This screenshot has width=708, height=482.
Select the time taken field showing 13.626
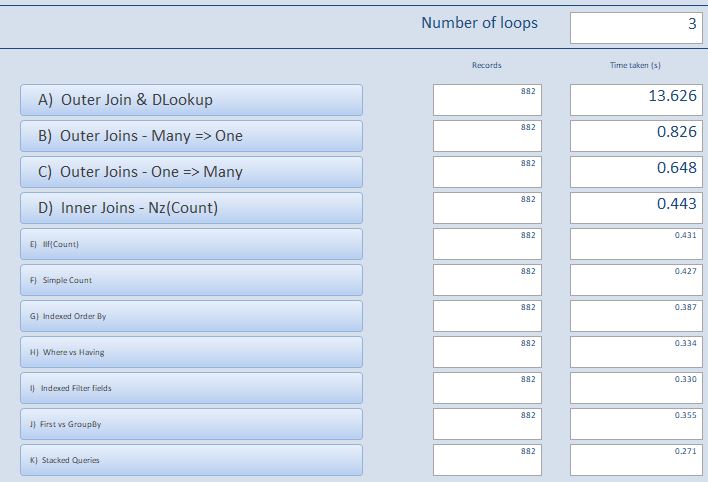[636, 99]
